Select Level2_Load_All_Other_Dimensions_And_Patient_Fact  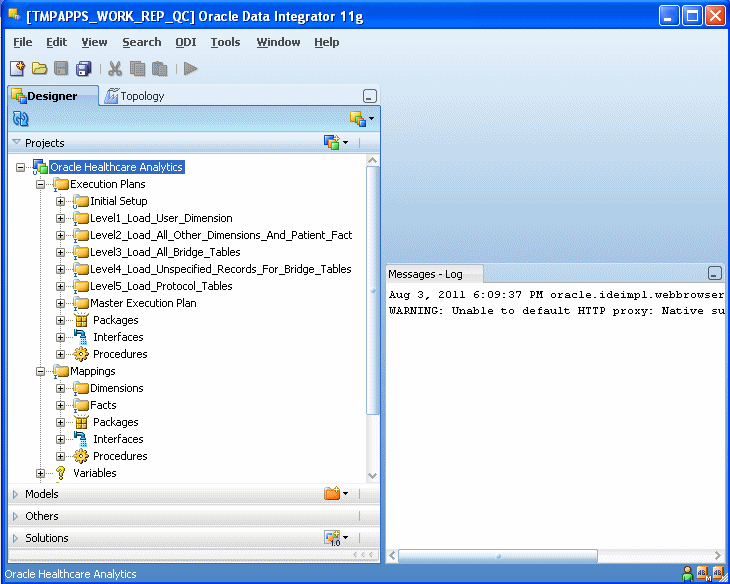221,235
